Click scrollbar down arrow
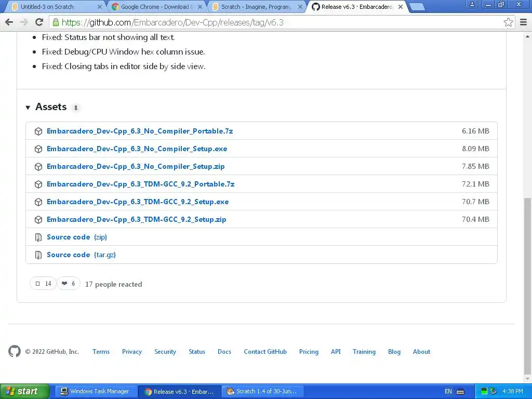 pos(528,378)
